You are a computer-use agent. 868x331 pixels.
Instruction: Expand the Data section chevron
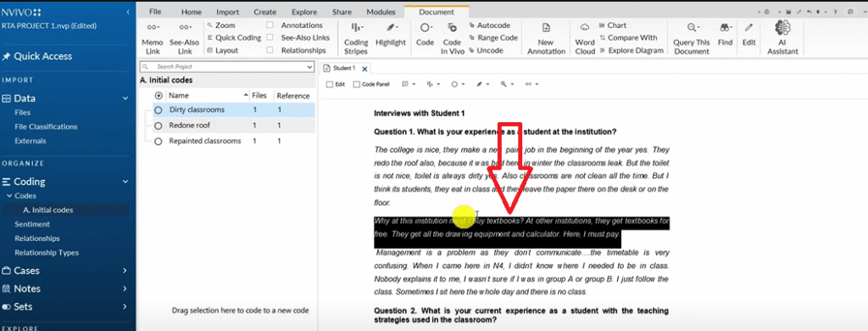pyautogui.click(x=125, y=98)
